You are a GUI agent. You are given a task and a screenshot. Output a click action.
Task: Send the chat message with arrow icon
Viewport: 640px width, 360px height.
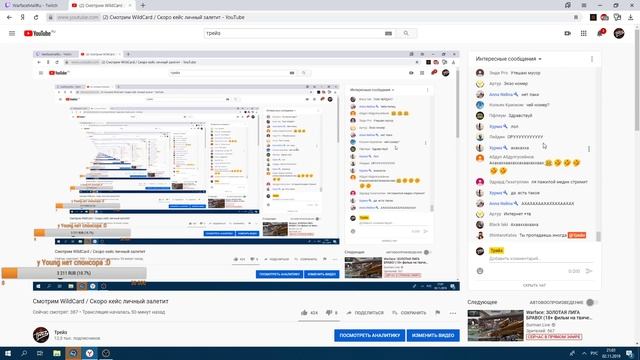tap(589, 271)
